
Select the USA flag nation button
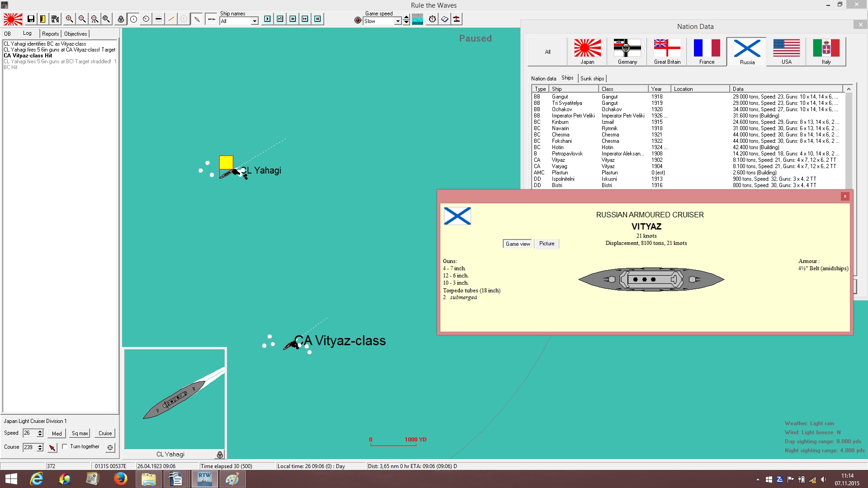pyautogui.click(x=786, y=52)
